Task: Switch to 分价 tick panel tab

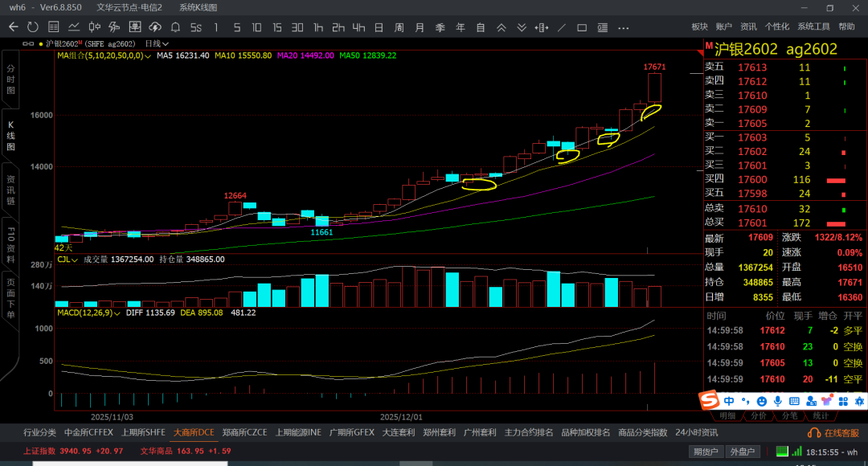Action: pos(759,415)
